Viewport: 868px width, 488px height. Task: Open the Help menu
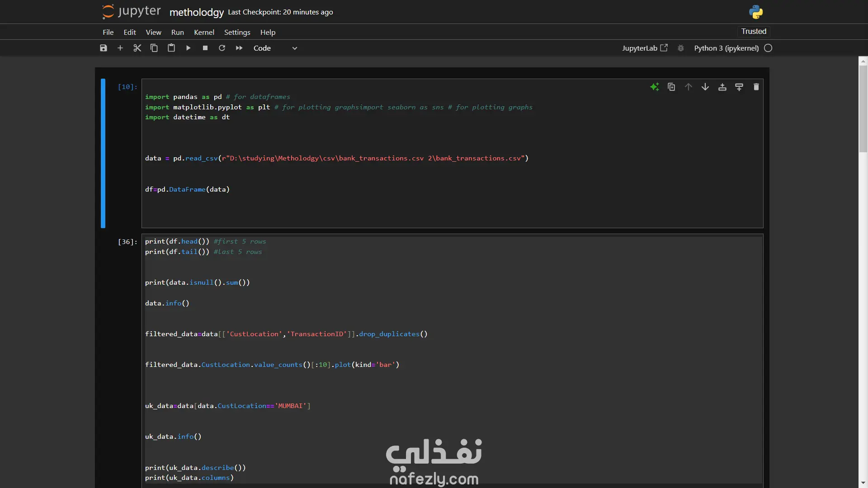click(x=268, y=32)
